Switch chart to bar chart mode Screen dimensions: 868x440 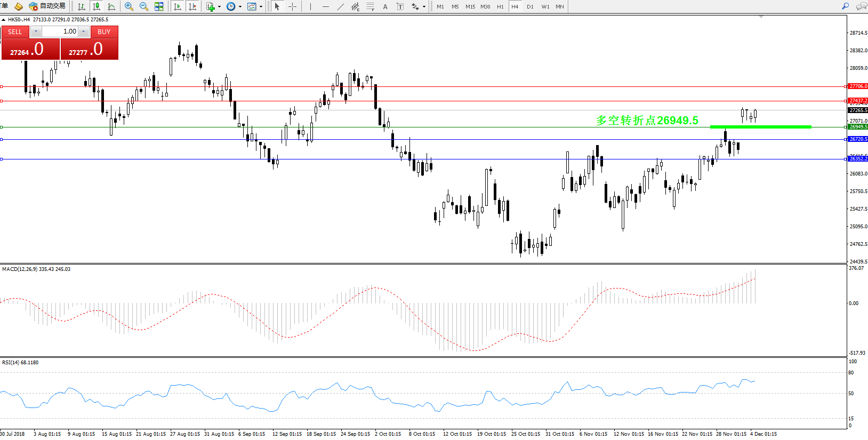[82, 6]
